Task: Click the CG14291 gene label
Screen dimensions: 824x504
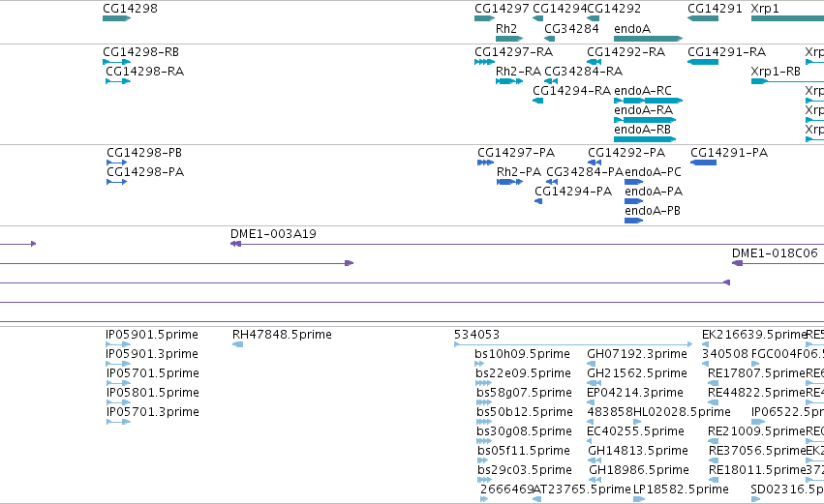Action: point(715,9)
